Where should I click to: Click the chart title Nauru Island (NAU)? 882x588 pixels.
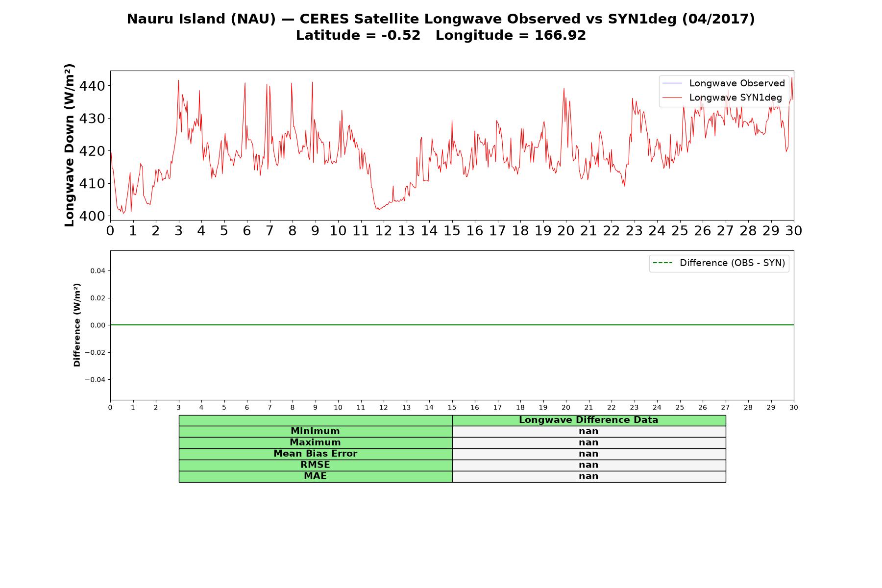(x=201, y=19)
